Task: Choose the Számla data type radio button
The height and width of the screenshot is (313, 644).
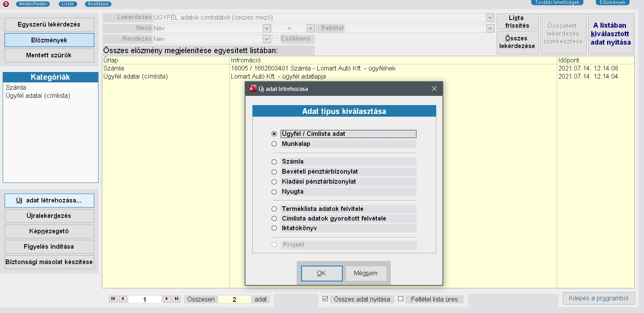Action: point(274,162)
